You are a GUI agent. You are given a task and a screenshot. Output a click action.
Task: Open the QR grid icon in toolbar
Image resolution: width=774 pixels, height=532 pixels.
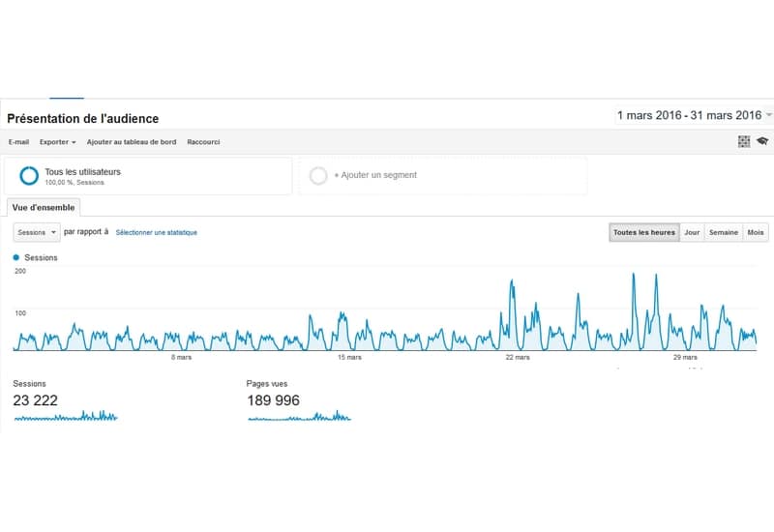point(744,141)
